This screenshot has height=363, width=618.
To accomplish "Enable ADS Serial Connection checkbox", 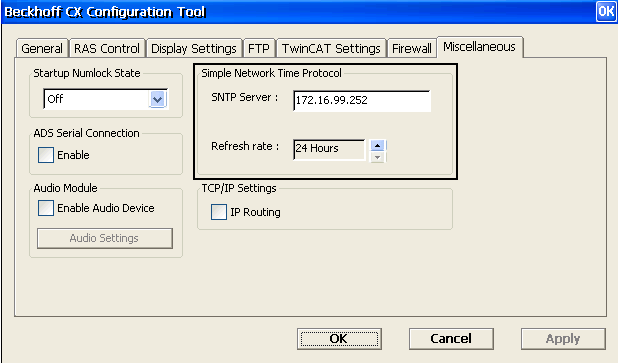I will point(46,155).
